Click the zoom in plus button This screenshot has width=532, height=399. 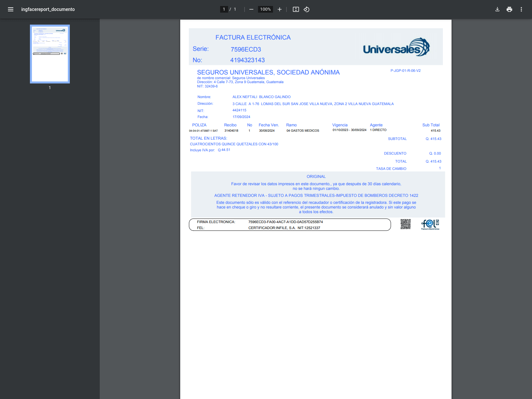(x=280, y=9)
